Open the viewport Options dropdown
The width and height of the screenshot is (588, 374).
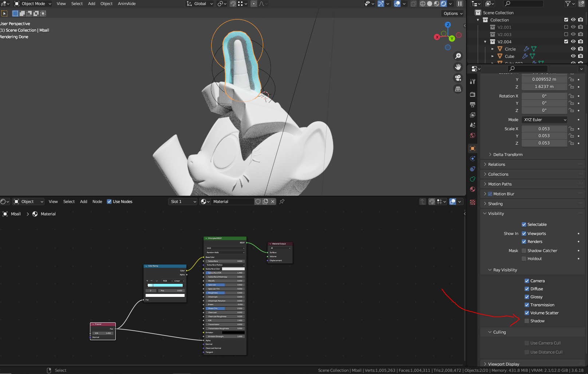pos(453,13)
